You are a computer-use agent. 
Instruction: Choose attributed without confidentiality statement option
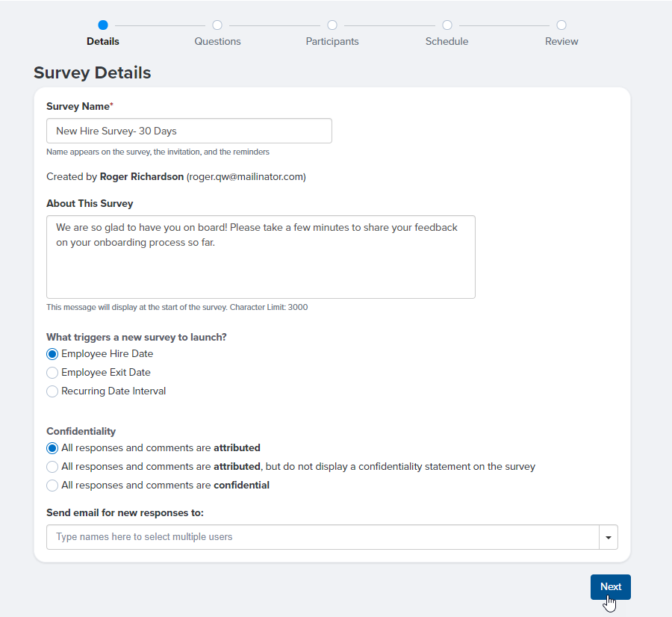52,466
